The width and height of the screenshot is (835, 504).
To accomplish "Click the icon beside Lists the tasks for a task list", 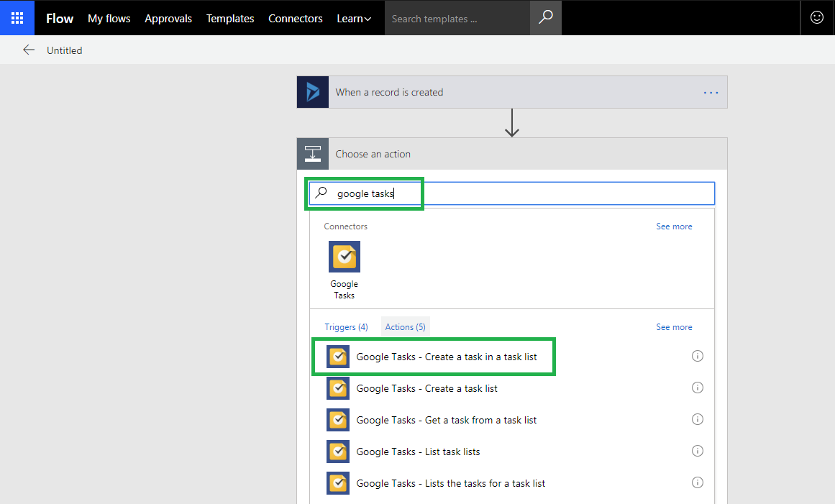I will (x=337, y=483).
